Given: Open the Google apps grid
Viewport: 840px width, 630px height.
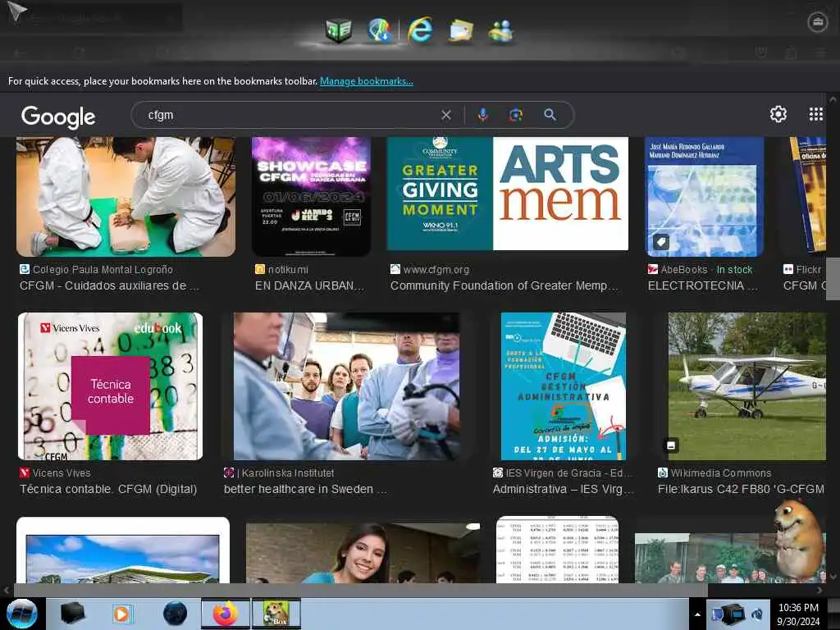Looking at the screenshot, I should click(815, 114).
